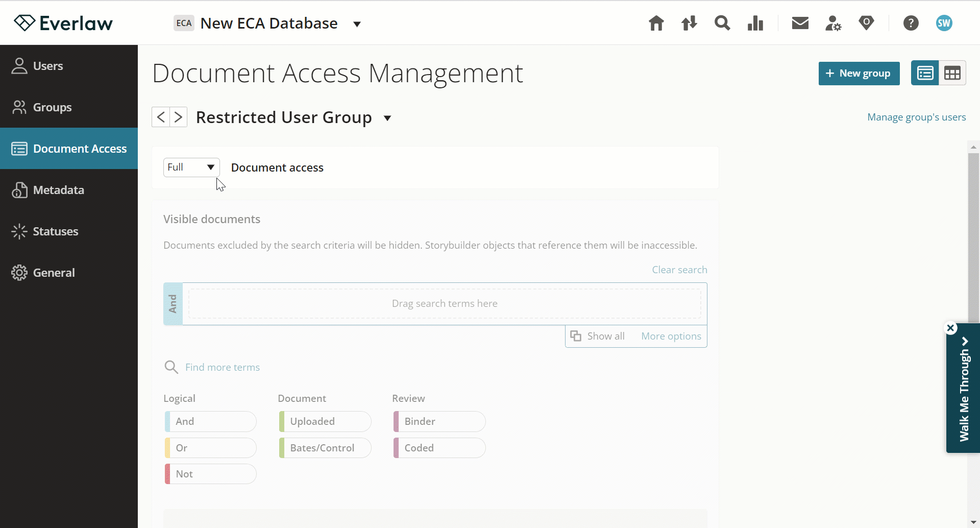
Task: Open the Help question mark icon
Action: point(911,23)
